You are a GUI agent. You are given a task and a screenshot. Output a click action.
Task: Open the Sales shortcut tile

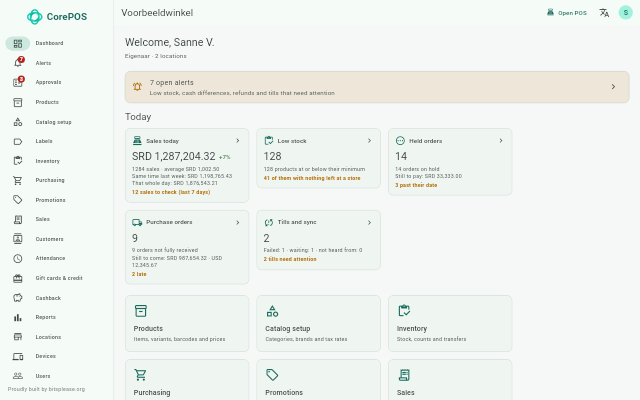[450, 380]
